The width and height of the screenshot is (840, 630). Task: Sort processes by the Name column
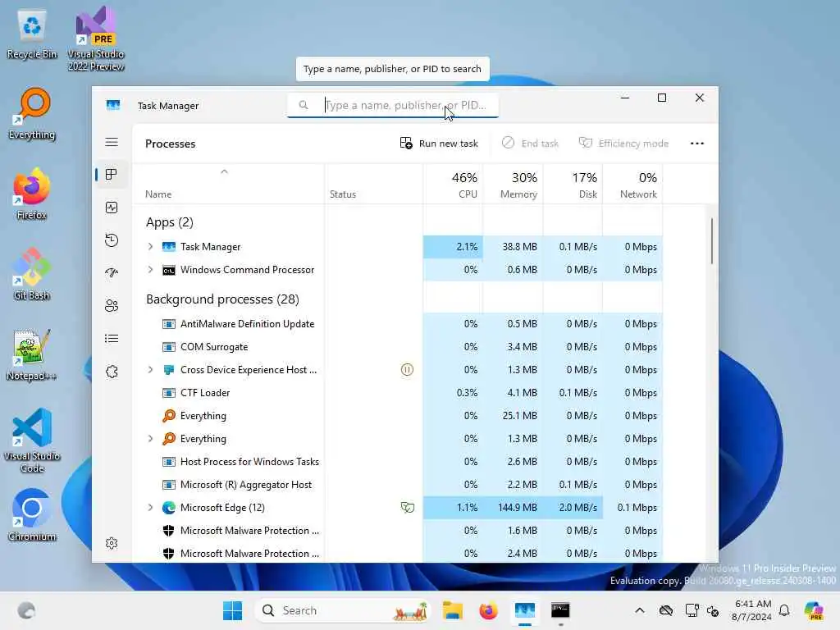click(229, 184)
